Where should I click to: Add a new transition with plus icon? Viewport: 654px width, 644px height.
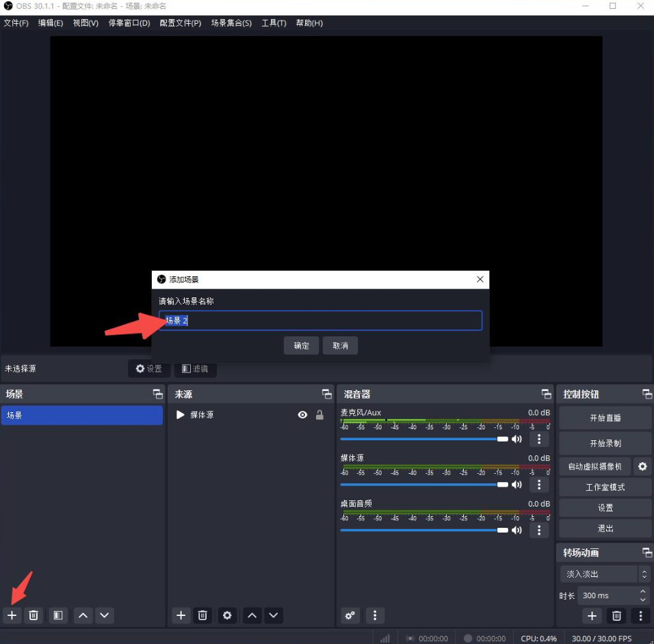[x=592, y=616]
